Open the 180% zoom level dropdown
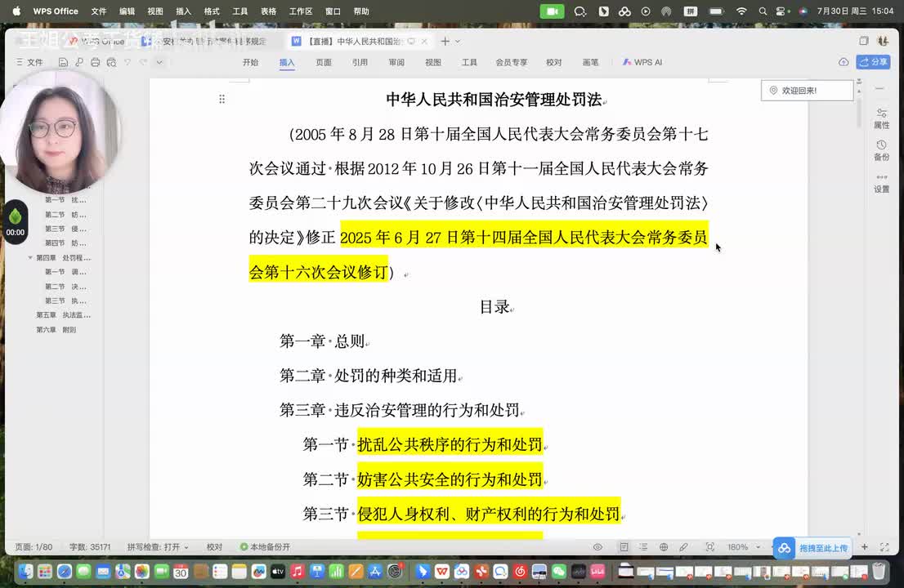904x588 pixels. (x=744, y=547)
